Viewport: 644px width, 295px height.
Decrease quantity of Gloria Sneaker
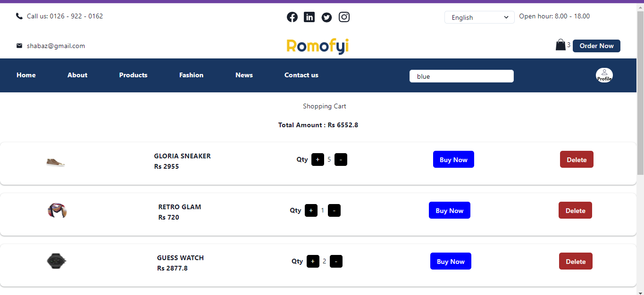pos(341,160)
